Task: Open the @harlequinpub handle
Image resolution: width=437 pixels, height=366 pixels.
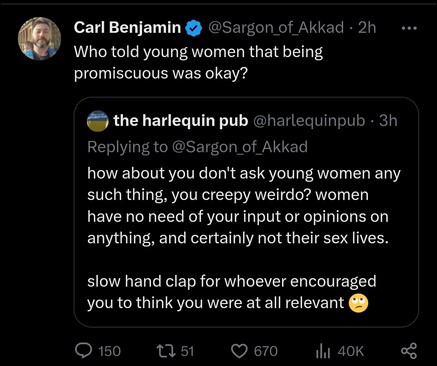Action: pyautogui.click(x=309, y=121)
